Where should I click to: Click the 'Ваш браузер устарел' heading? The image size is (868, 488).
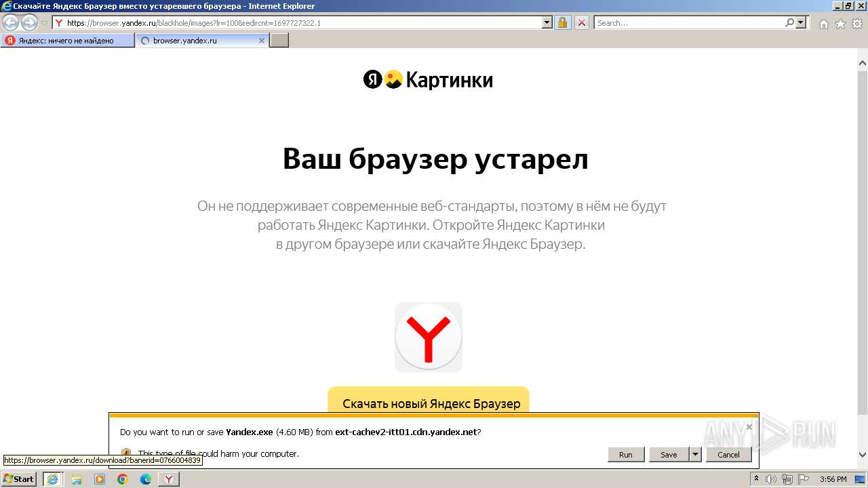tap(435, 159)
